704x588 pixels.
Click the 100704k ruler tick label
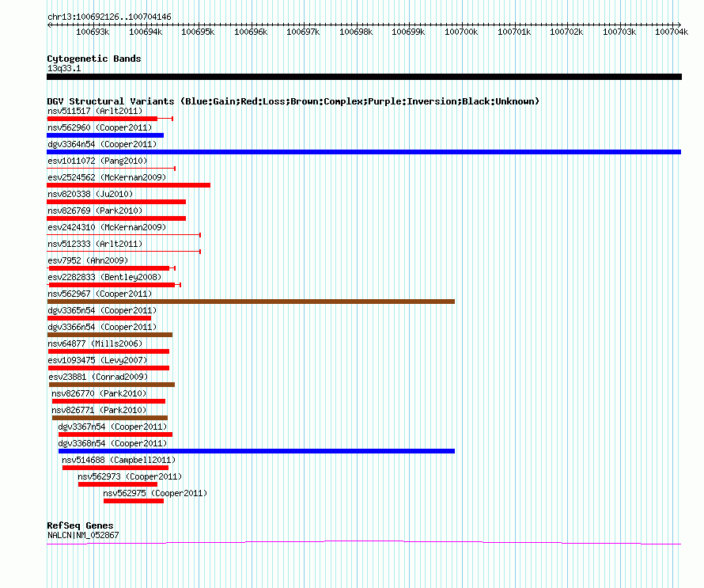pyautogui.click(x=672, y=32)
